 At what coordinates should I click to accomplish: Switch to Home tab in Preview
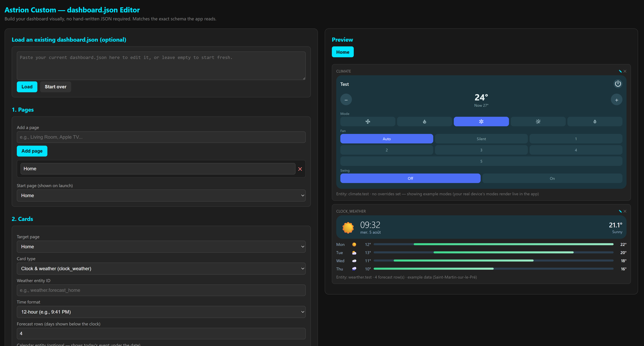point(343,52)
